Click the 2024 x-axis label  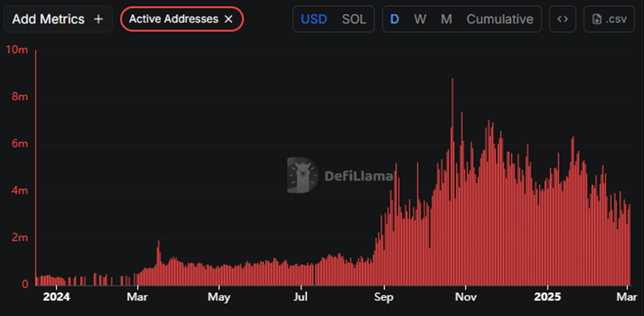tap(56, 297)
